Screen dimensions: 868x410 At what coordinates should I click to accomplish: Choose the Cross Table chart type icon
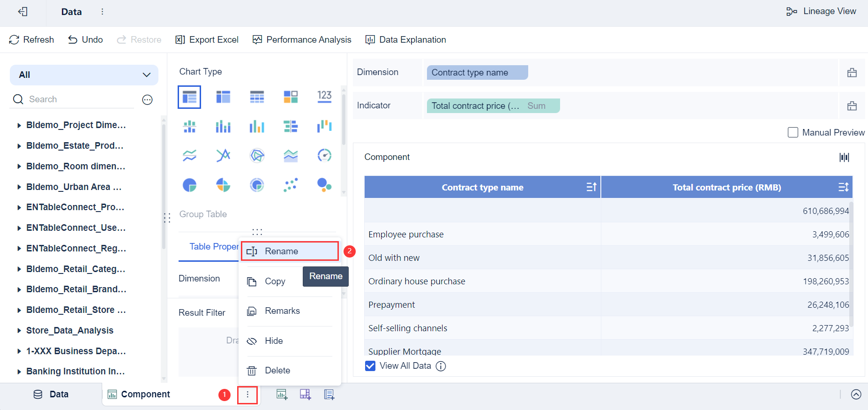(223, 97)
